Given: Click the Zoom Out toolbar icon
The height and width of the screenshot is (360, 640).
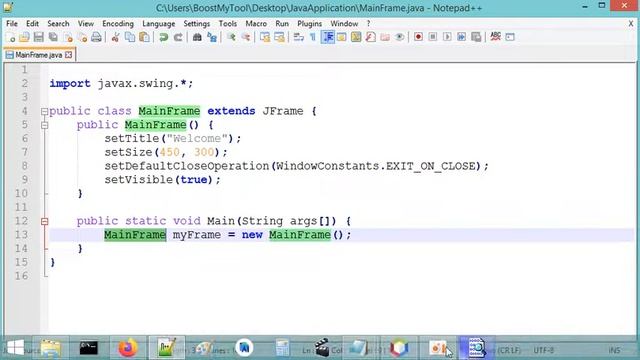Looking at the screenshot, I should pyautogui.click(x=246, y=37).
